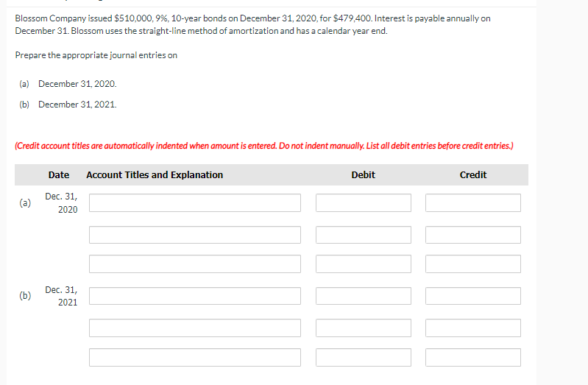Focus the debit field in entry (b) last row
The width and height of the screenshot is (588, 385).
[x=364, y=357]
